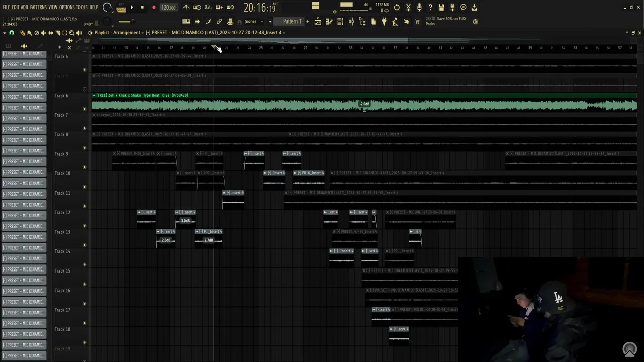644x362 pixels.
Task: Open the playlist magnet snap options
Action: [x=12, y=33]
